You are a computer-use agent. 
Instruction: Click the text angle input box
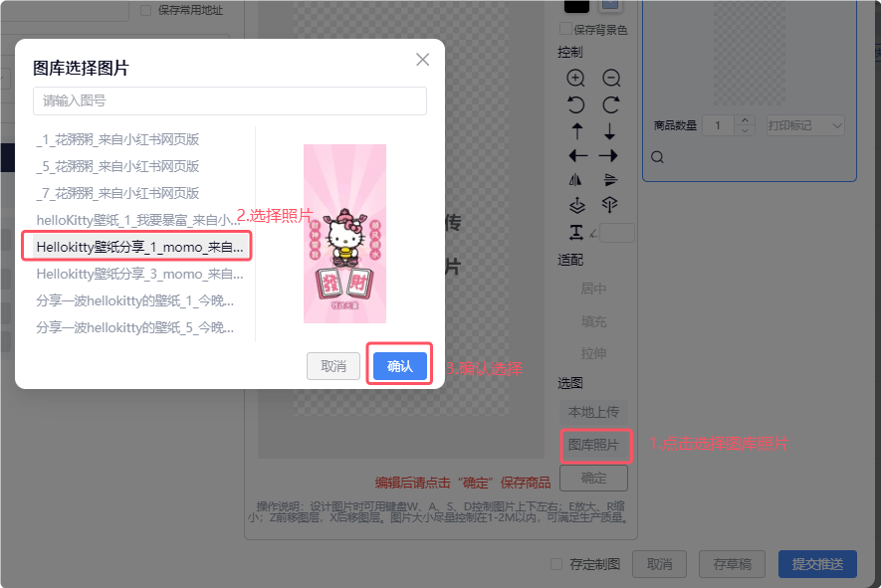tap(617, 233)
